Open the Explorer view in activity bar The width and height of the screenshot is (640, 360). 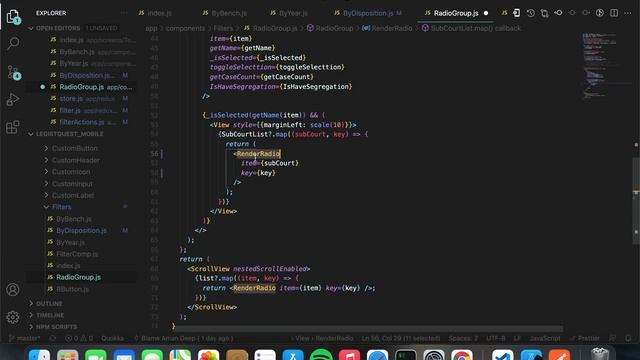[13, 16]
